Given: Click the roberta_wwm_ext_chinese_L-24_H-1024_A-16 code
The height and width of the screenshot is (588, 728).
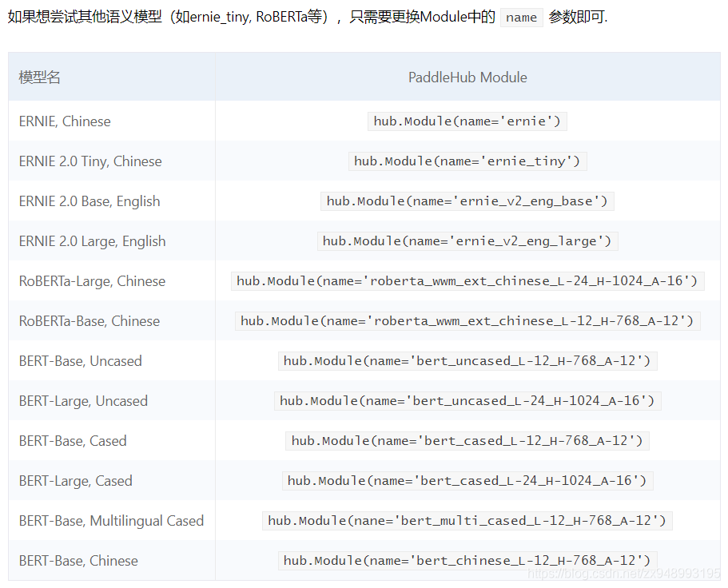Looking at the screenshot, I should point(467,281).
